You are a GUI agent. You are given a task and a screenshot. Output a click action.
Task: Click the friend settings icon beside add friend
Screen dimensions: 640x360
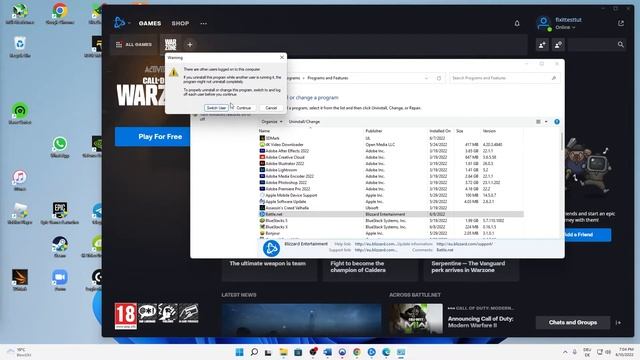click(558, 44)
